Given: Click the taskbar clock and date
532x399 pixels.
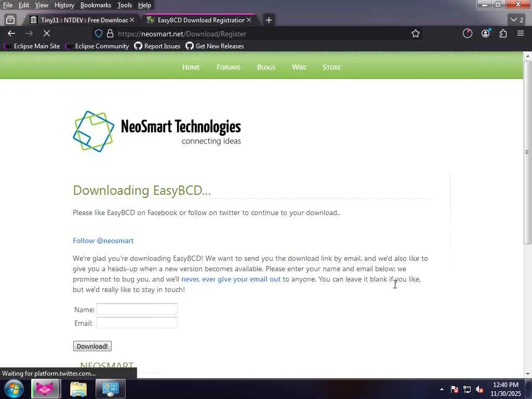Looking at the screenshot, I should pos(506,389).
